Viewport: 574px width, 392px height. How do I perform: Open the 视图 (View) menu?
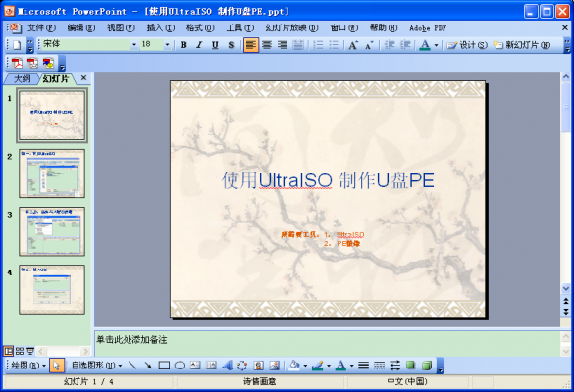[x=121, y=27]
